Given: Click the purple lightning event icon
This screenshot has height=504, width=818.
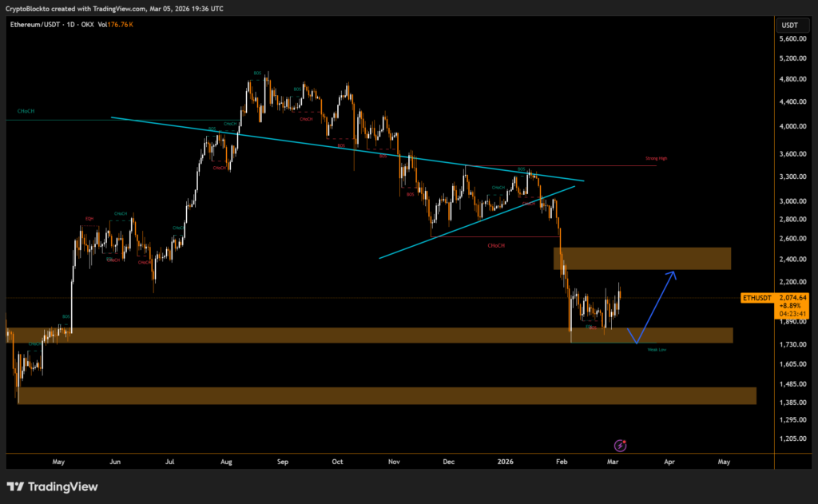Looking at the screenshot, I should [x=619, y=445].
